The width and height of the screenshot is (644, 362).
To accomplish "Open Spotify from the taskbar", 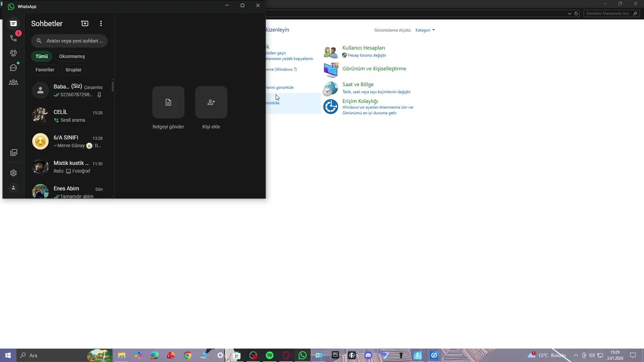I will pyautogui.click(x=270, y=355).
